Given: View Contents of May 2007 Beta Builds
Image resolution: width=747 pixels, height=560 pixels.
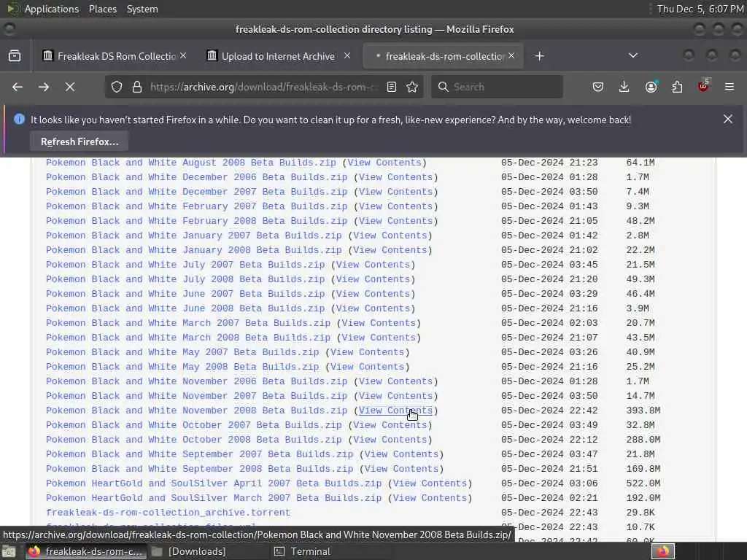Looking at the screenshot, I should point(368,352).
